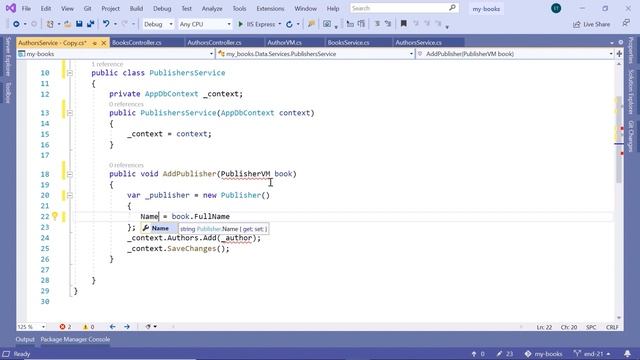The width and height of the screenshot is (640, 360).
Task: Navigate to the next issue with the right arrow
Action: coord(127,327)
